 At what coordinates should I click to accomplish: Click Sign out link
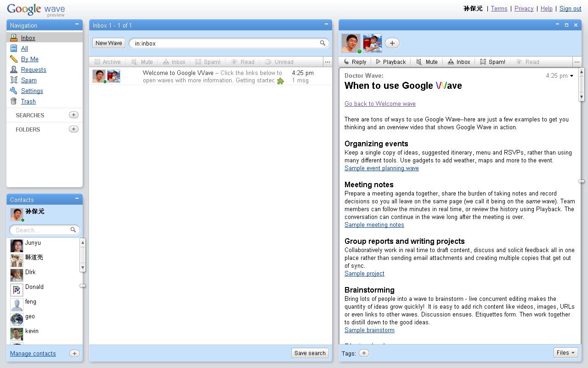click(570, 8)
